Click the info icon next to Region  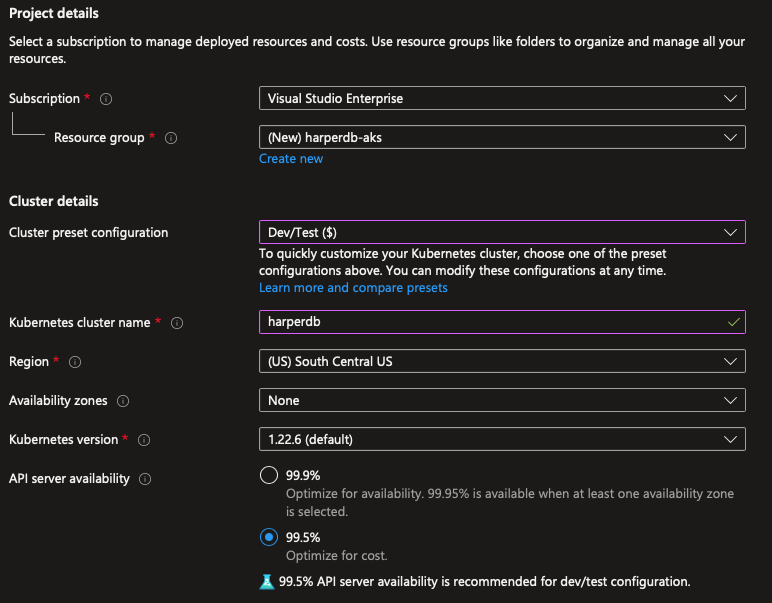pos(75,362)
